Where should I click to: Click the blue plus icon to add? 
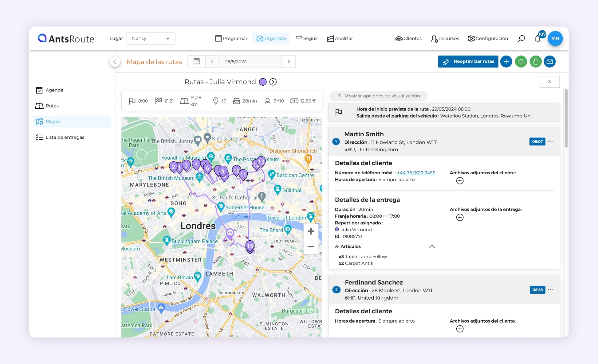506,61
